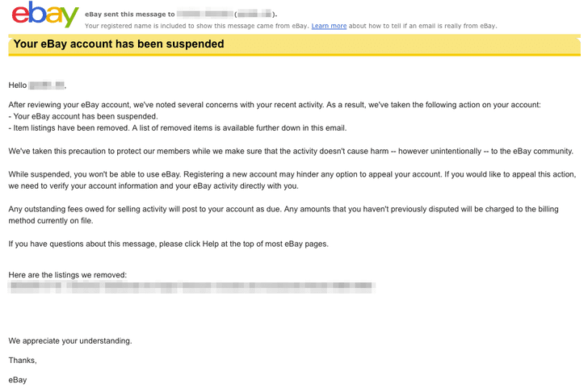This screenshot has height=388, width=588.
Task: Click the 'Any outstanding fees owed' paragraph
Action: coord(283,215)
